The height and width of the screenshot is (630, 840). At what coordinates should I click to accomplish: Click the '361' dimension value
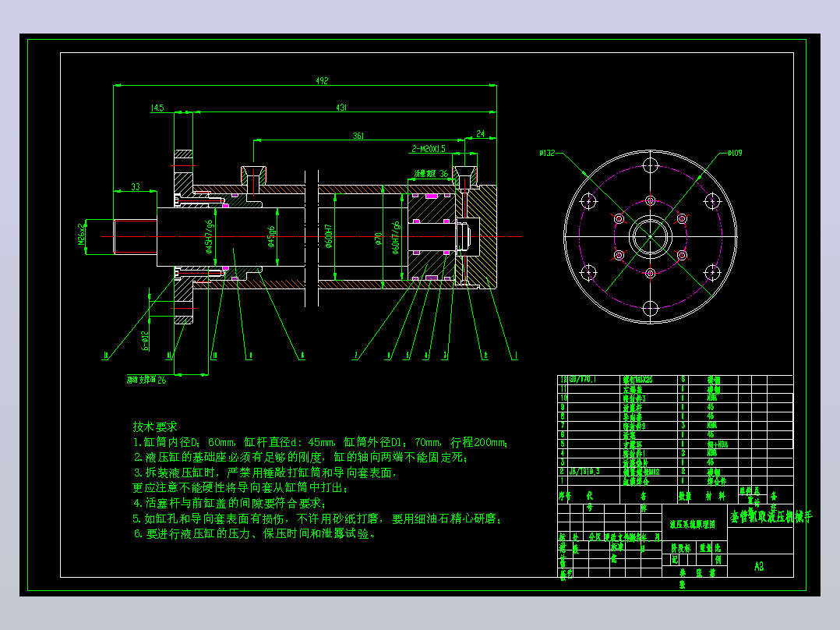pyautogui.click(x=358, y=136)
